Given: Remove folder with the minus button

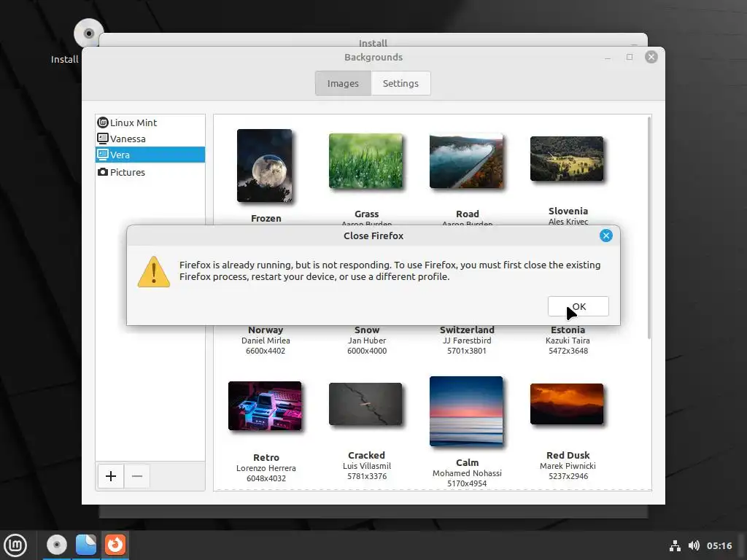Looking at the screenshot, I should 137,476.
